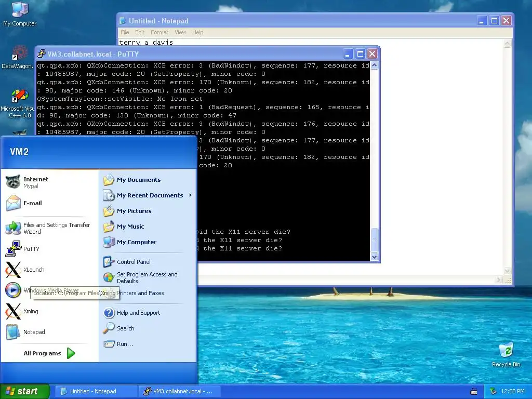This screenshot has width=532, height=399.
Task: Select the DataWagon desktop shortcut
Action: point(17,57)
